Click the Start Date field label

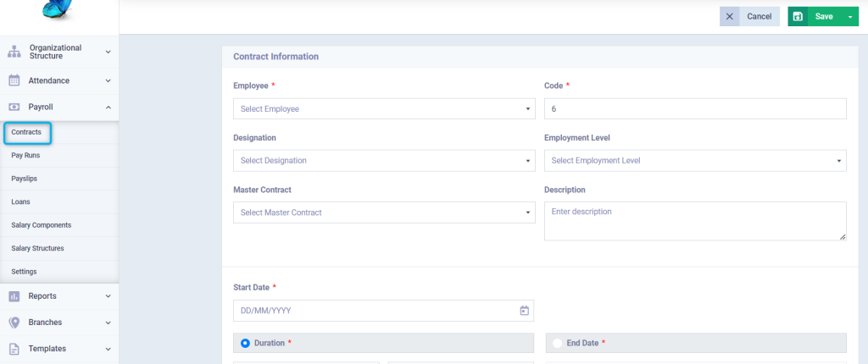tap(251, 288)
